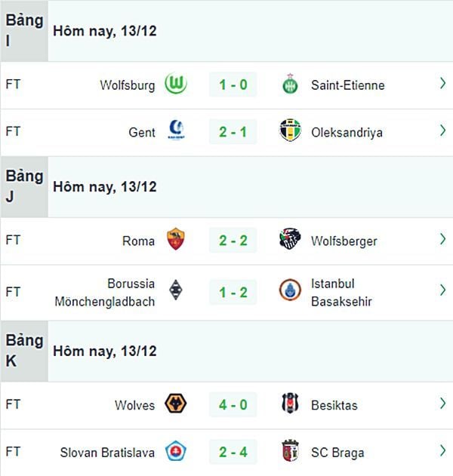Click the Slovan Bratislava logo
Screen dimensions: 453x476
(176, 451)
